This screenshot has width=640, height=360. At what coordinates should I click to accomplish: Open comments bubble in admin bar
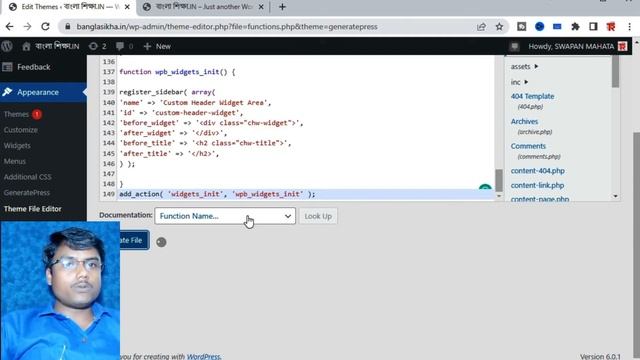click(x=124, y=46)
